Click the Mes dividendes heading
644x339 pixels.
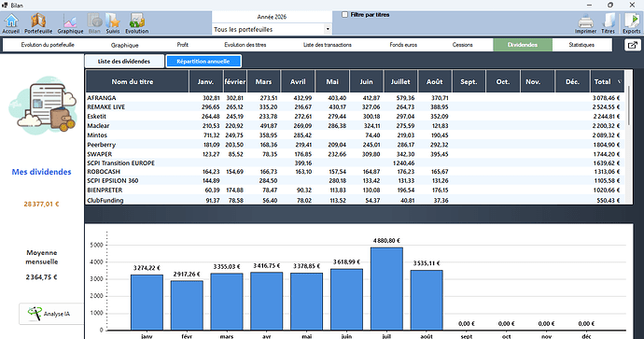(41, 172)
